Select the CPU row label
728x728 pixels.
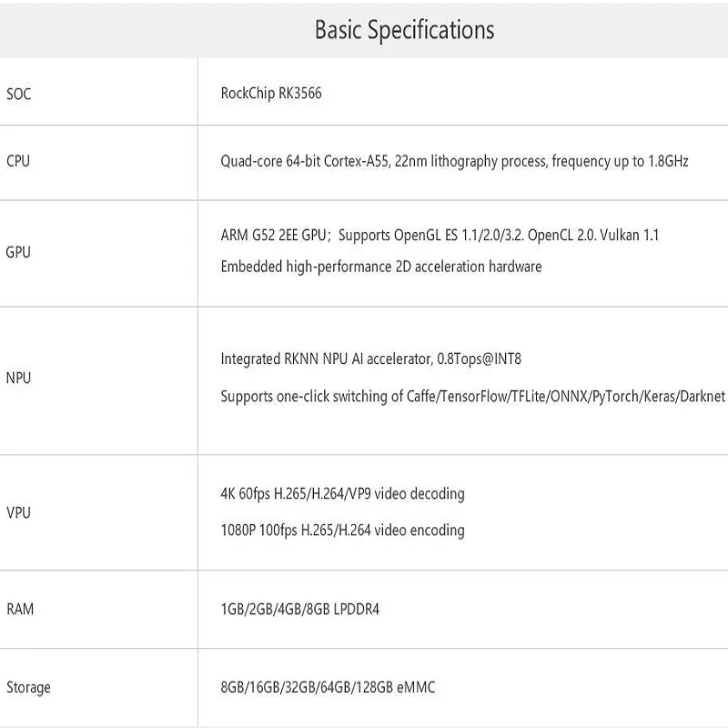click(x=18, y=161)
